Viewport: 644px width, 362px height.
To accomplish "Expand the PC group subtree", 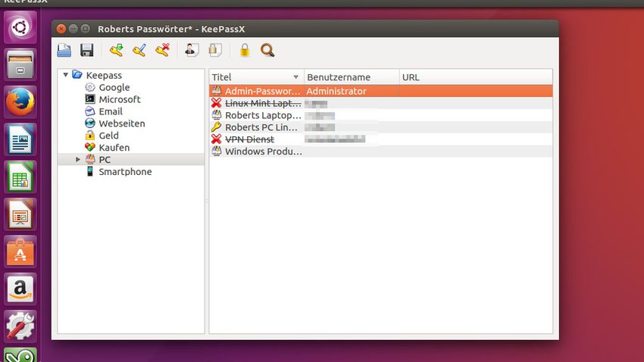I will [77, 159].
